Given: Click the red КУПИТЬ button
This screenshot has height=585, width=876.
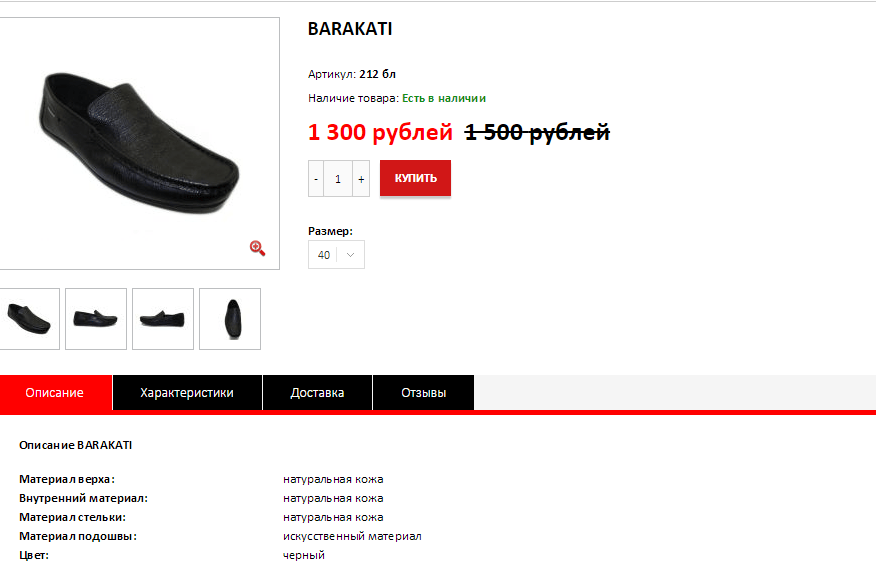Looking at the screenshot, I should coord(415,178).
